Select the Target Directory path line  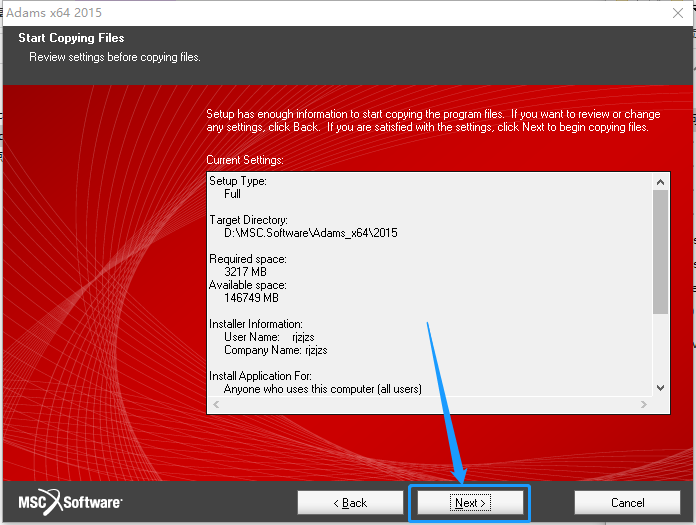(x=311, y=233)
